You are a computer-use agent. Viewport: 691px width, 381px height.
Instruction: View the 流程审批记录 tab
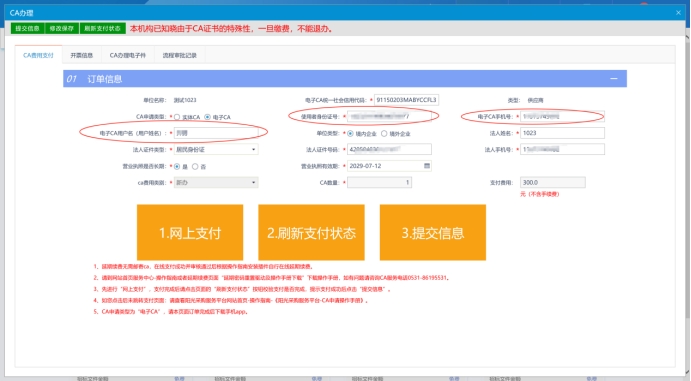pos(179,55)
